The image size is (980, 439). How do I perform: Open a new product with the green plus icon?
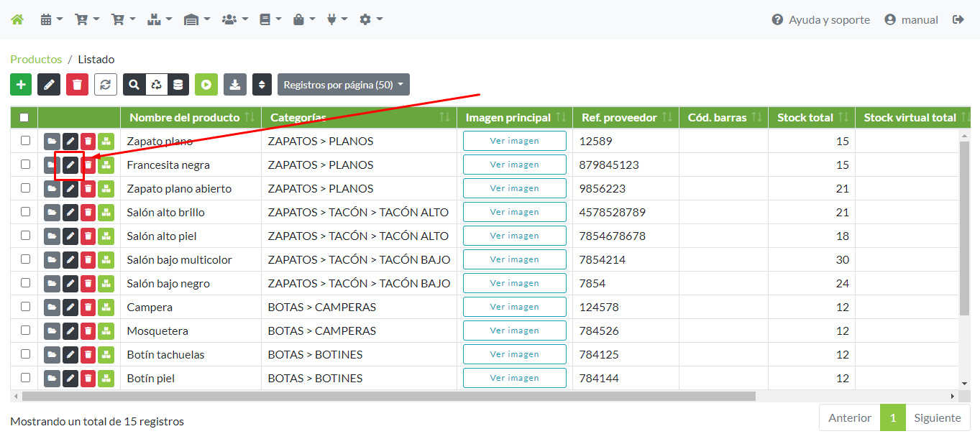tap(20, 84)
